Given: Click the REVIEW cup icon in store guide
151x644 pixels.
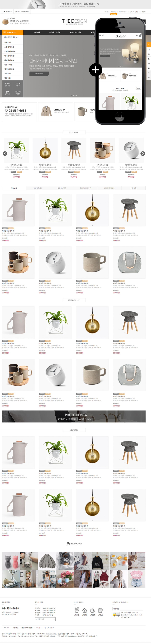Looking at the screenshot, I should (92, 610).
